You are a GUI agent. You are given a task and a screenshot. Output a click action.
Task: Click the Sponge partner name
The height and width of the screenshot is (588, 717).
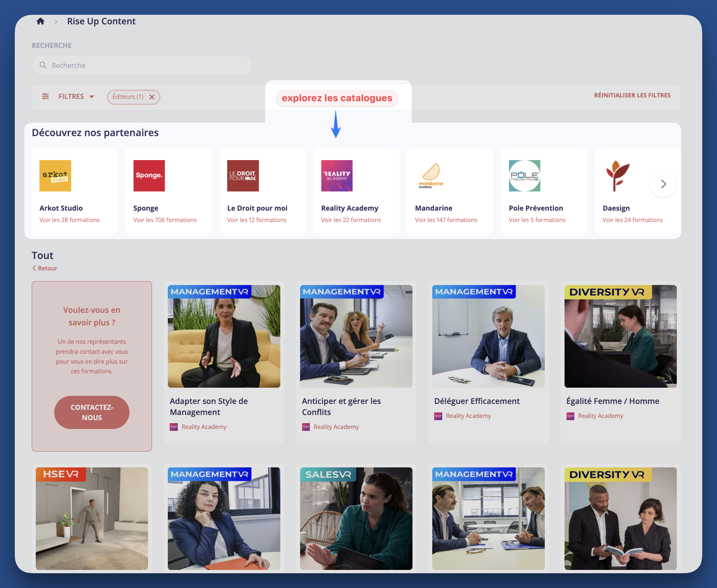point(146,208)
